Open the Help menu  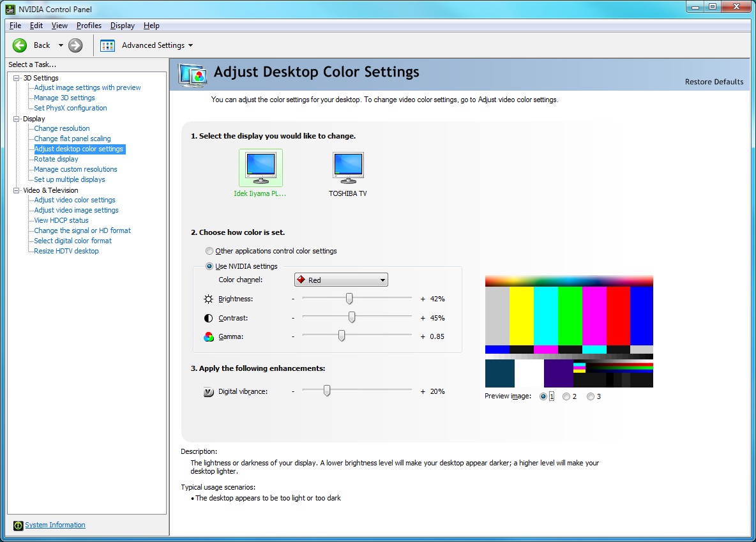pyautogui.click(x=151, y=26)
